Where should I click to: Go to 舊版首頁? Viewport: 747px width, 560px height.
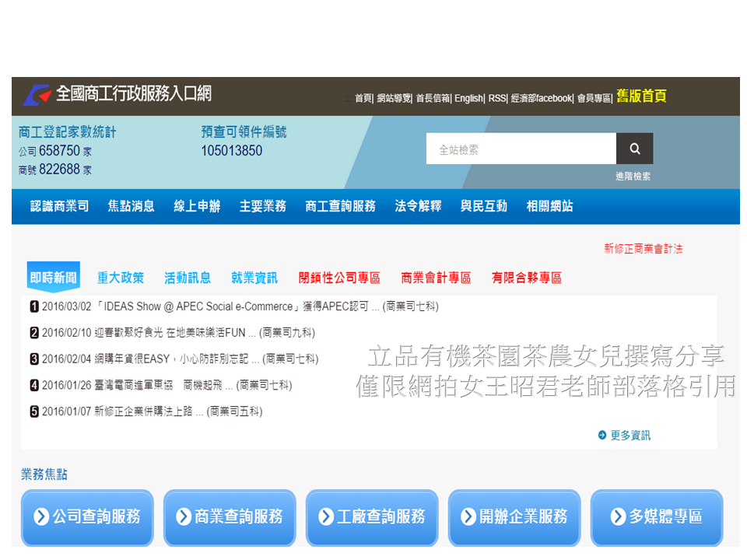pos(641,96)
